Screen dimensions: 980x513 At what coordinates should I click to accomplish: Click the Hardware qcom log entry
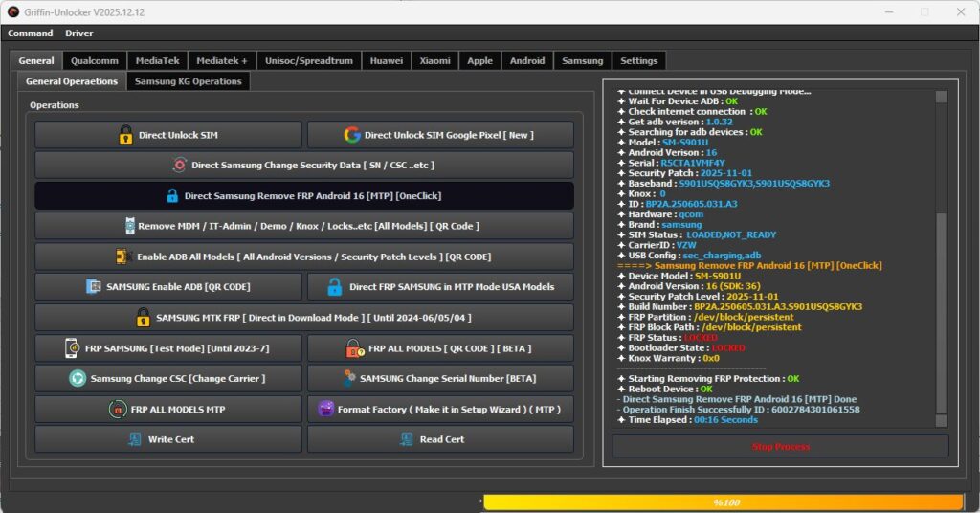point(660,214)
